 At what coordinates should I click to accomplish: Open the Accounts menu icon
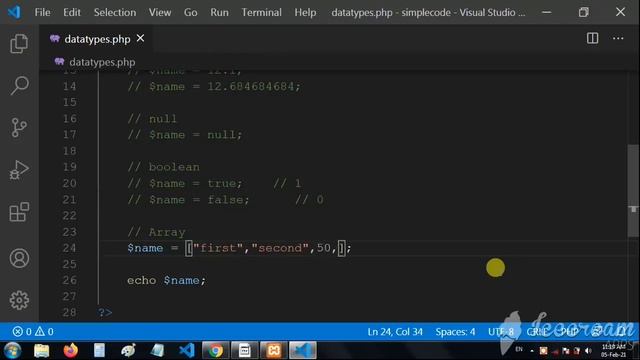tap(19, 258)
